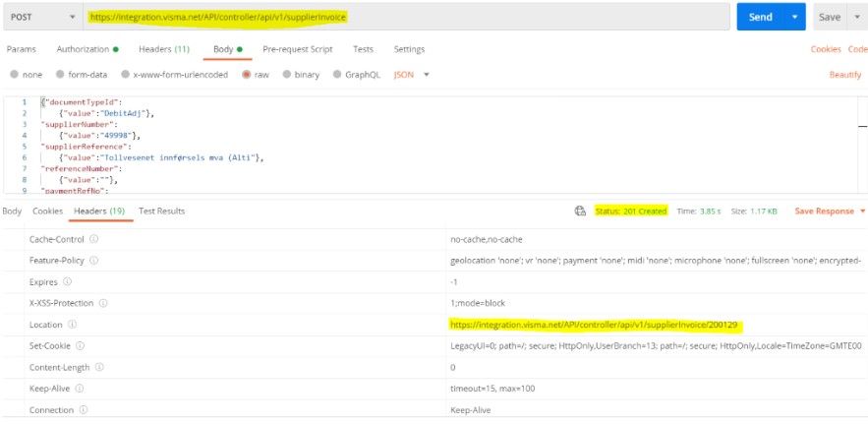Screen dimensions: 868x424
Task: Click the supplierNumber value 49998 line
Action: pos(100,135)
